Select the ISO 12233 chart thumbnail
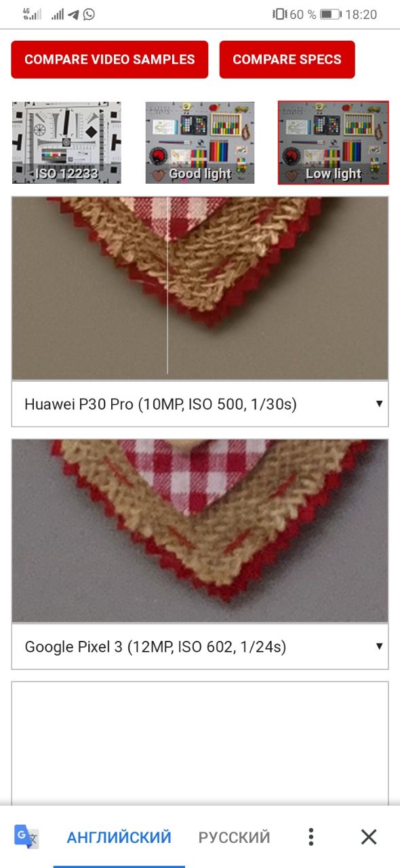This screenshot has height=868, width=400. [x=66, y=142]
